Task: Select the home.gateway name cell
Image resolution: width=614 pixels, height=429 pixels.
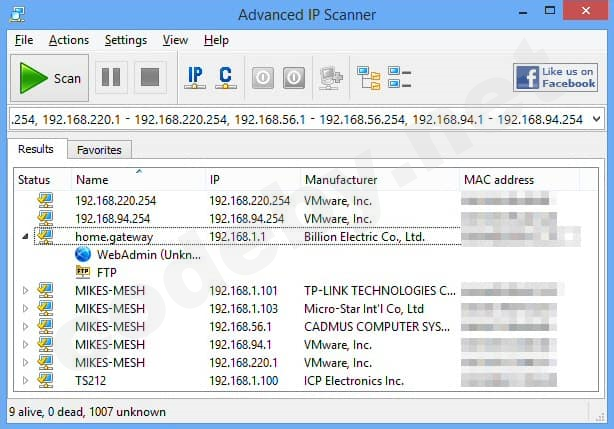Action: tap(114, 237)
